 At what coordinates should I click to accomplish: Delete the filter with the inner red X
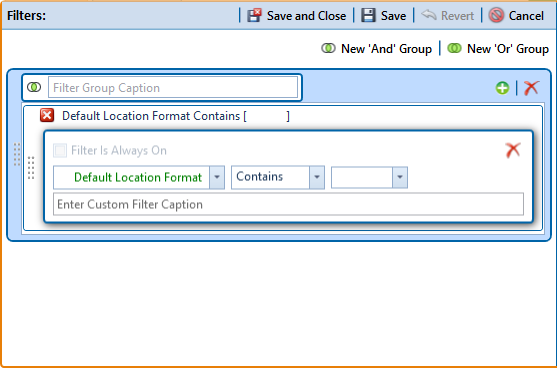click(x=513, y=150)
